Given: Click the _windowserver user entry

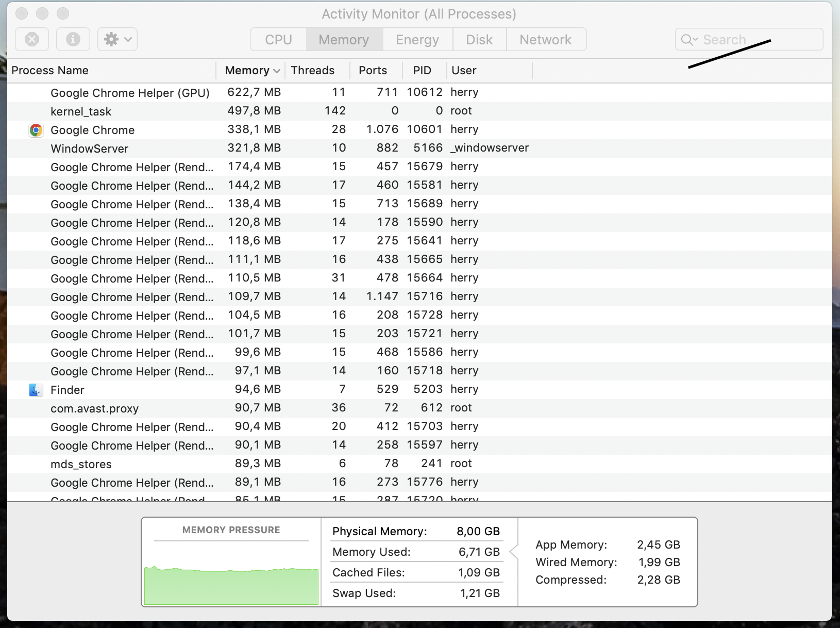Looking at the screenshot, I should coord(490,148).
